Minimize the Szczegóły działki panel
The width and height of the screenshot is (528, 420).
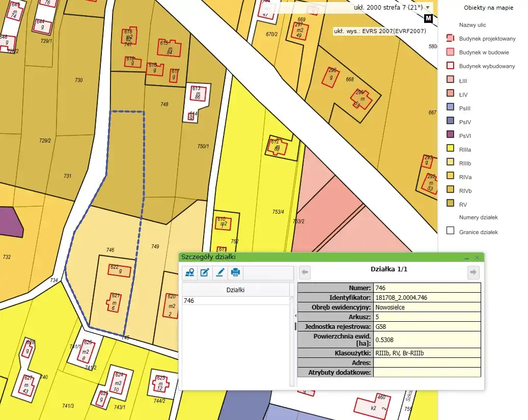pyautogui.click(x=466, y=258)
